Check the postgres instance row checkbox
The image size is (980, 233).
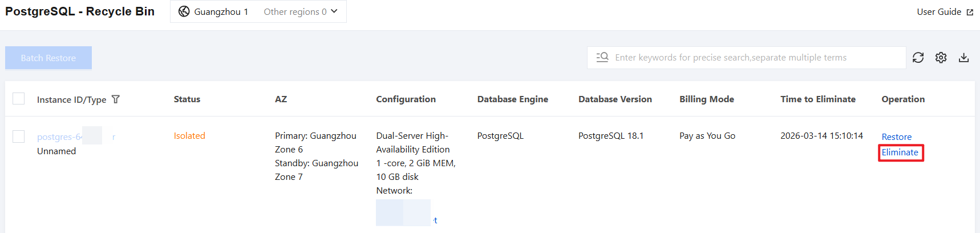point(19,136)
